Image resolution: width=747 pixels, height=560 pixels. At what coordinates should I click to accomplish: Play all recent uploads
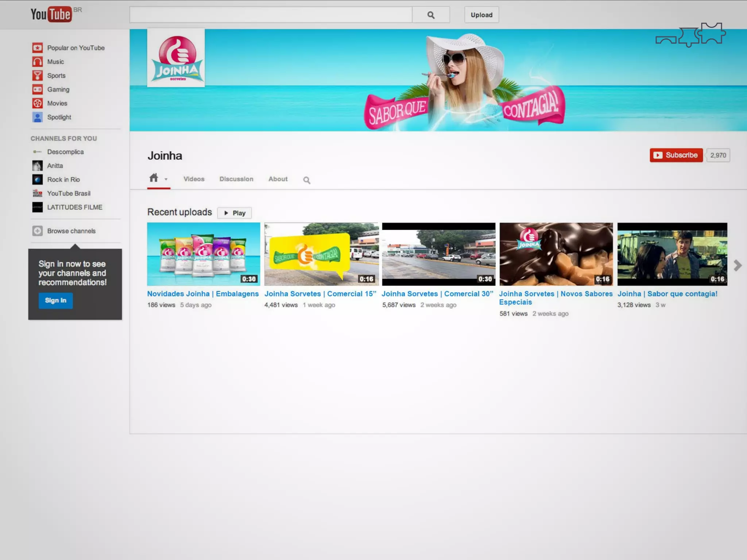pos(235,213)
